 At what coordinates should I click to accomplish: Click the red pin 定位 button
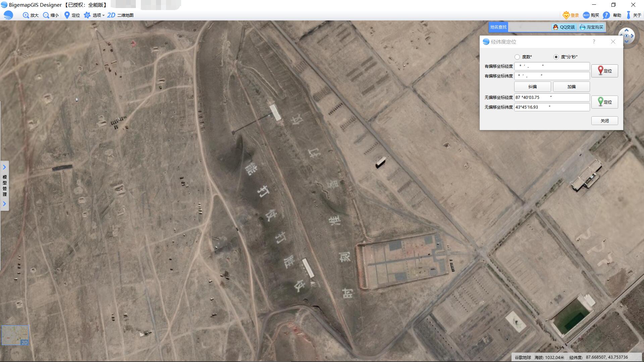(x=604, y=71)
